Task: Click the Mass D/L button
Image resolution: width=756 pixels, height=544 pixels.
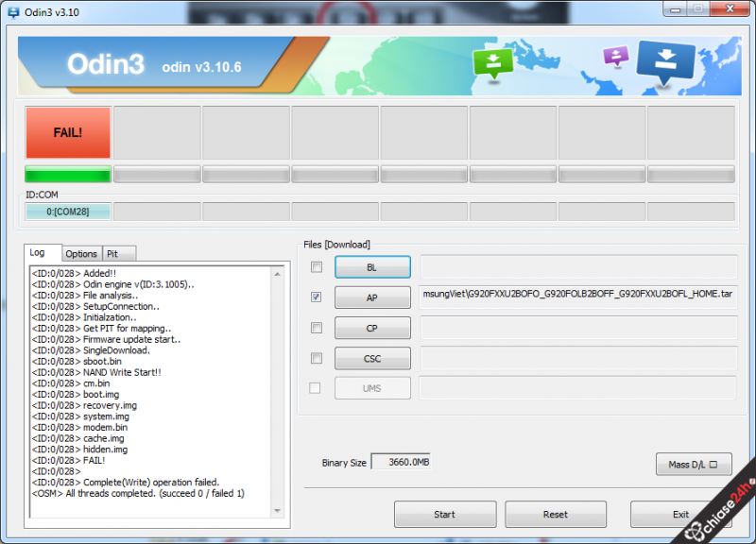Action: (x=693, y=464)
